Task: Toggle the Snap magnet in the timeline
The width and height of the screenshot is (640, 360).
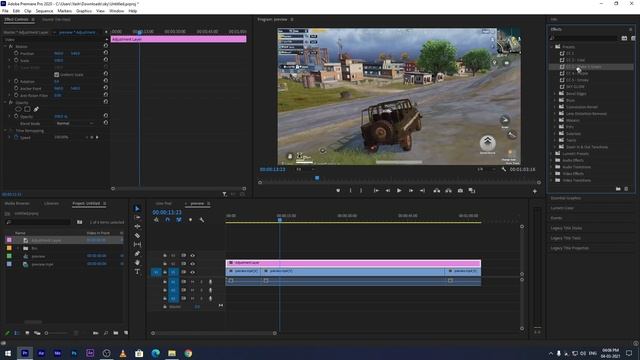Action: click(x=167, y=220)
